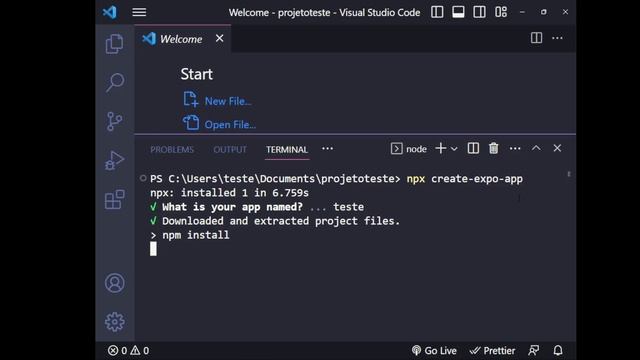The width and height of the screenshot is (640, 360).
Task: Click the 'npm install' terminal line
Action: 190,235
